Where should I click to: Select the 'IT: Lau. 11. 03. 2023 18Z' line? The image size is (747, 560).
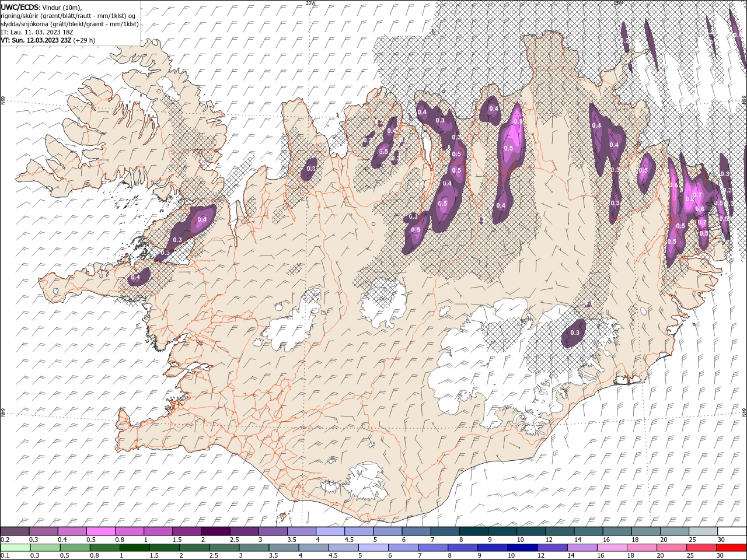pos(38,32)
